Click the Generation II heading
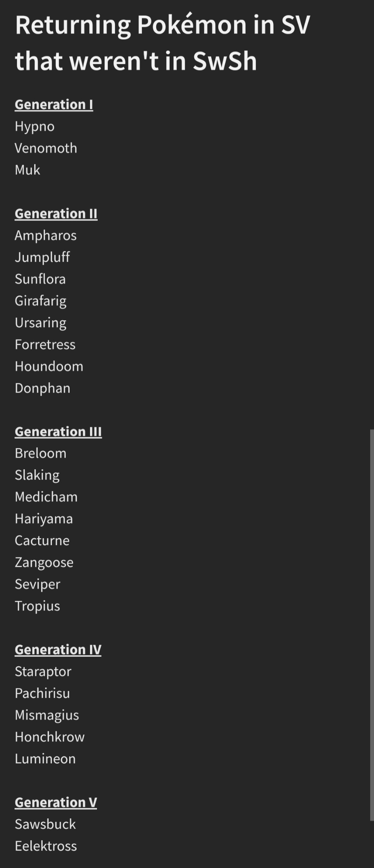This screenshot has width=374, height=868. pyautogui.click(x=56, y=213)
